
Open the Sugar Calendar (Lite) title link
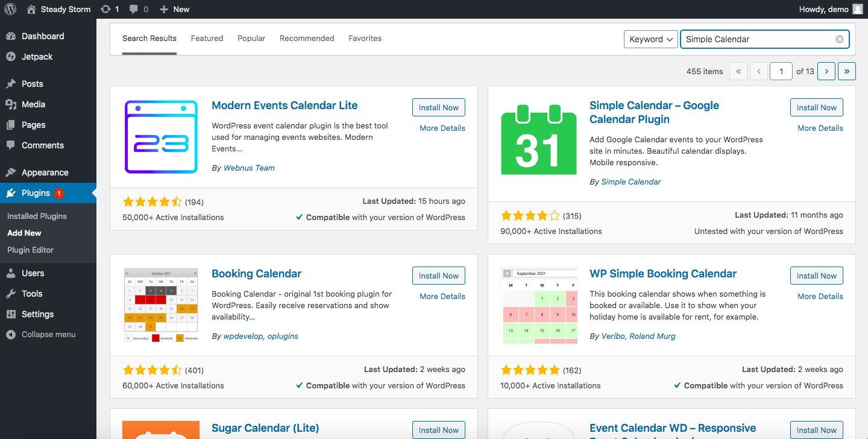point(265,429)
